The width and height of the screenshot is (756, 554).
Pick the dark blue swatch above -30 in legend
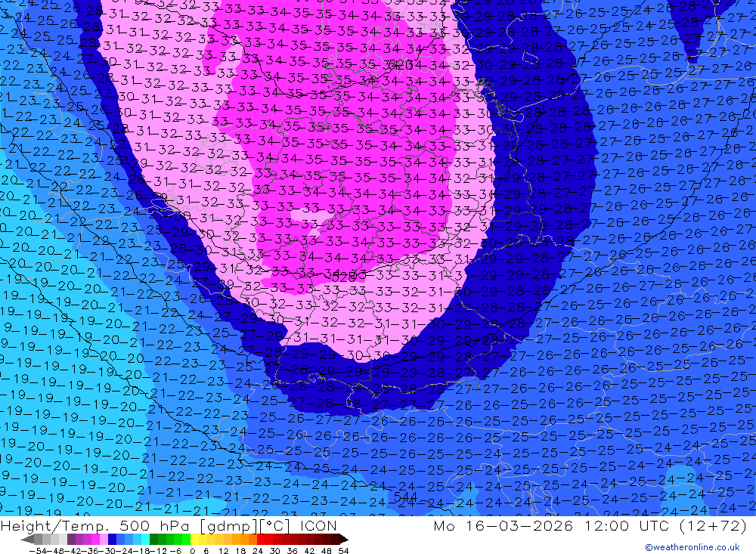(112, 539)
